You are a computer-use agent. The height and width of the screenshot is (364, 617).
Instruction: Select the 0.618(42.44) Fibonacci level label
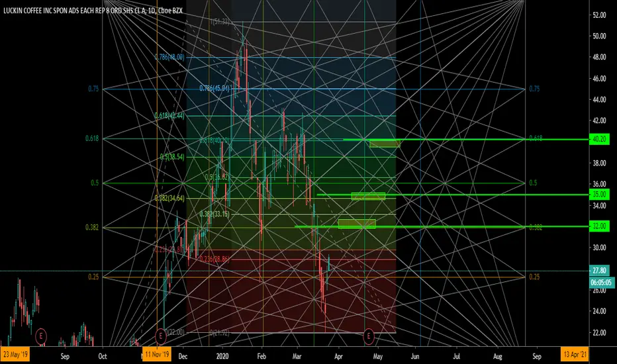coord(169,116)
